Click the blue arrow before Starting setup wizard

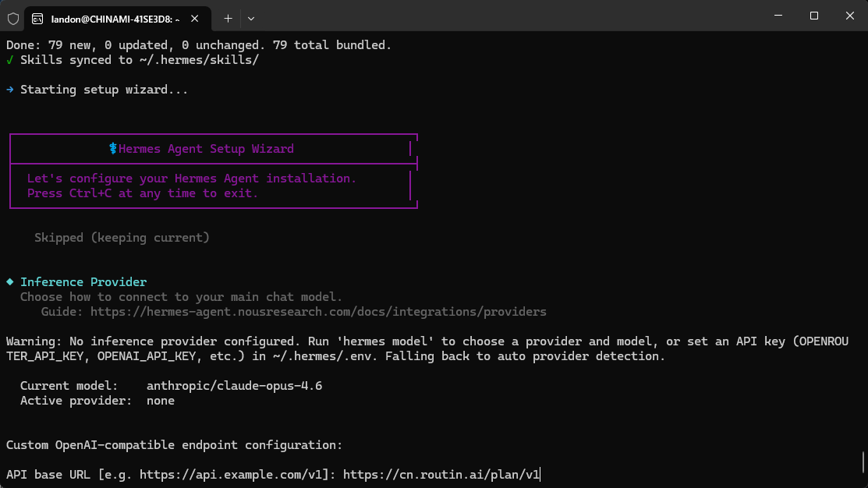9,90
